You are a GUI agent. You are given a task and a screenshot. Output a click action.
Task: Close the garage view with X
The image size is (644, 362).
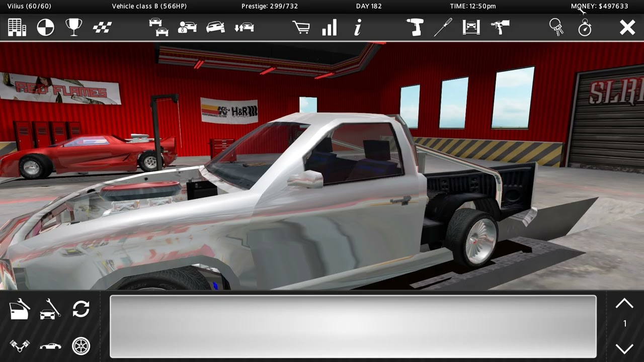(x=627, y=27)
